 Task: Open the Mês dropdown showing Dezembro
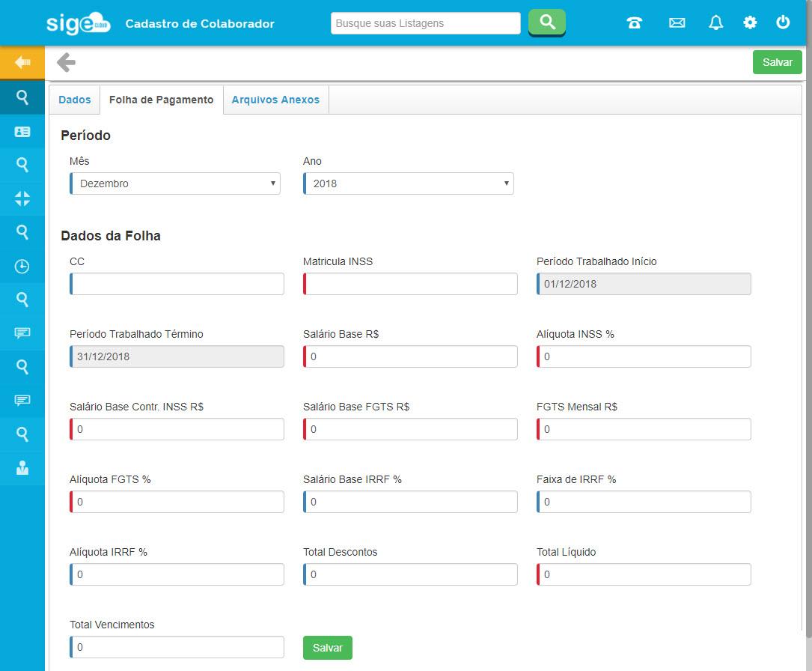[175, 183]
